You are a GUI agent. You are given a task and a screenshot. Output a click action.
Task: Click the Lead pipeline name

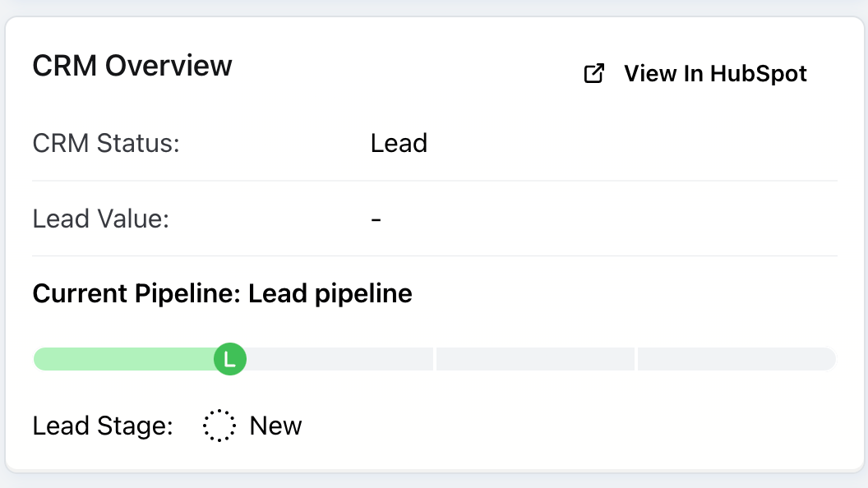click(330, 293)
